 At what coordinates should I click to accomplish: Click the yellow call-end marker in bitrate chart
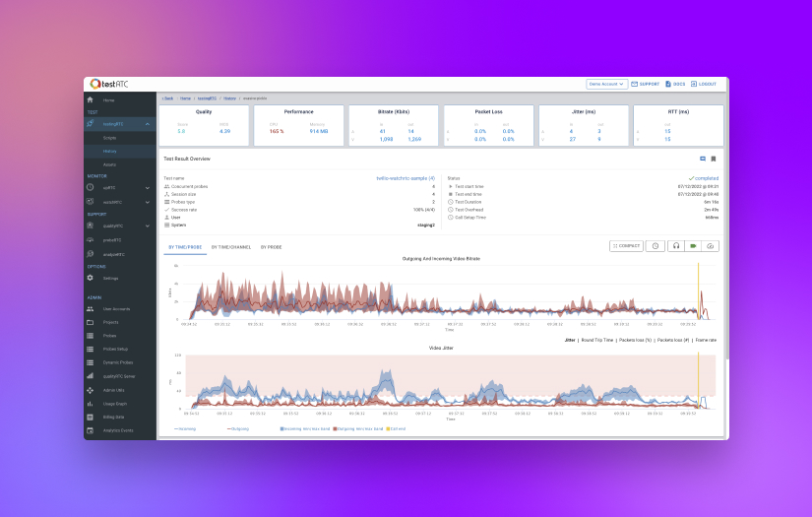pos(698,291)
